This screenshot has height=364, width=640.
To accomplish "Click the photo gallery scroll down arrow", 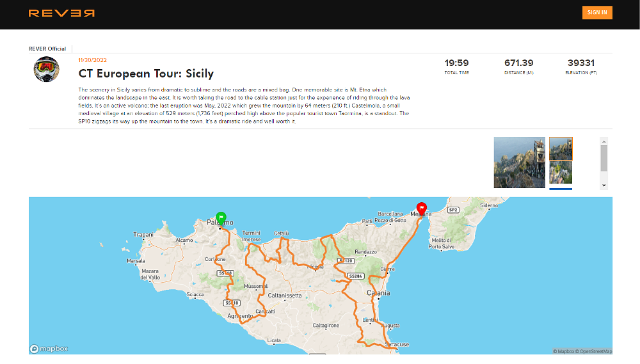I will pos(604,186).
